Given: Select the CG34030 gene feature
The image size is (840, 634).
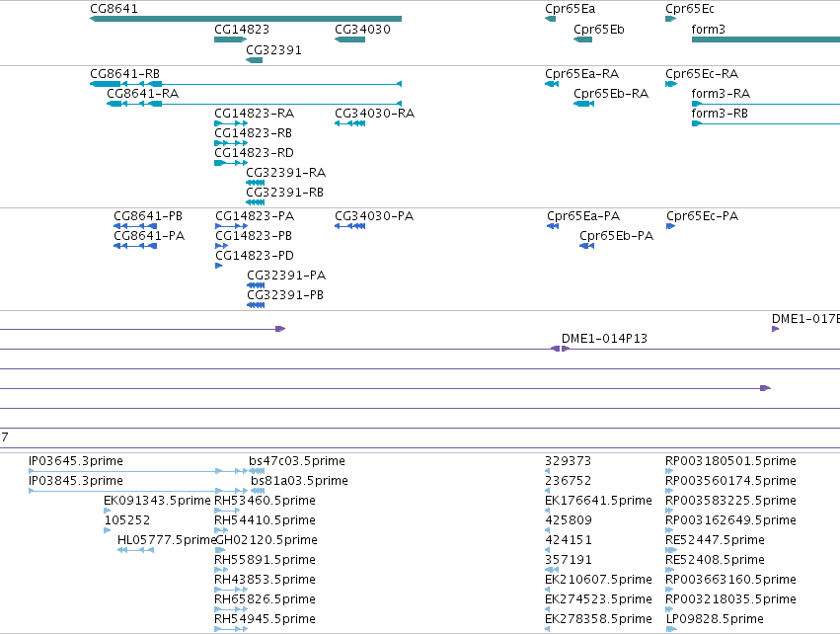Looking at the screenshot, I should (x=349, y=40).
